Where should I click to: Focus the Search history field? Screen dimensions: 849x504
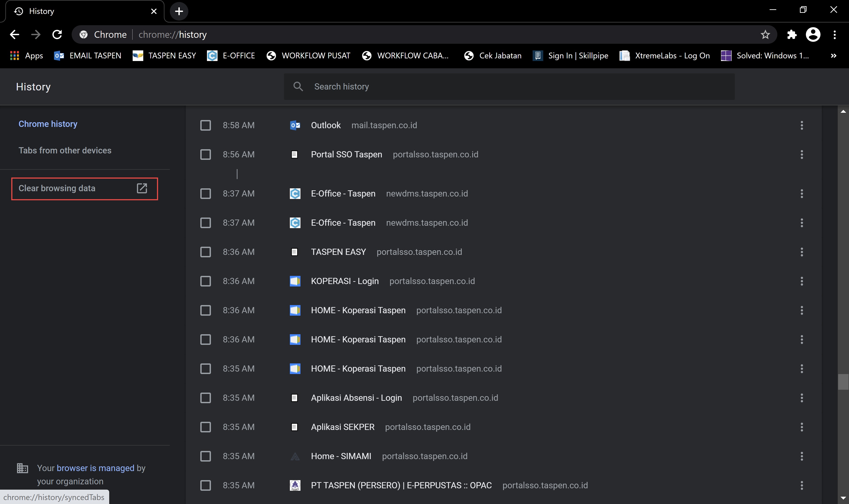click(509, 87)
